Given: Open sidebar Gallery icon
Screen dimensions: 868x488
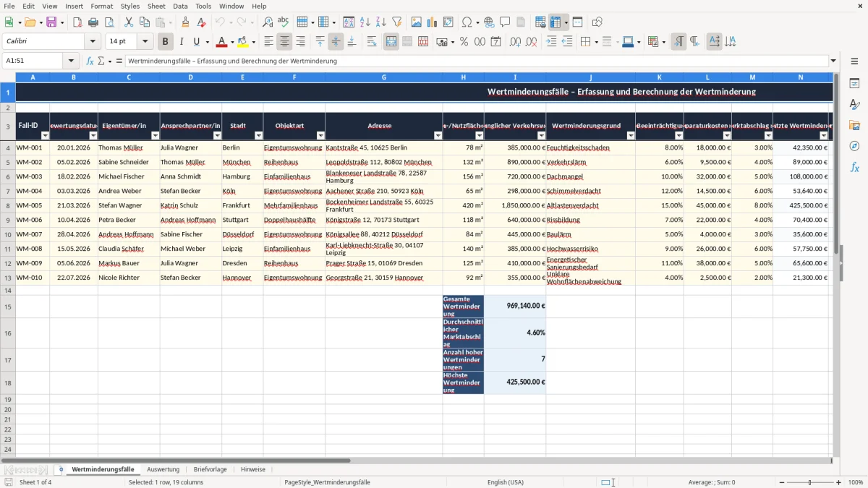Looking at the screenshot, I should 854,125.
